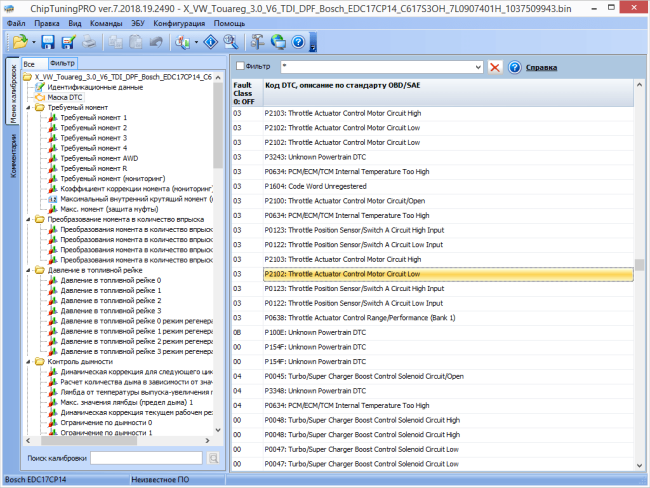Open the Правка menu
650x488 pixels.
point(47,23)
